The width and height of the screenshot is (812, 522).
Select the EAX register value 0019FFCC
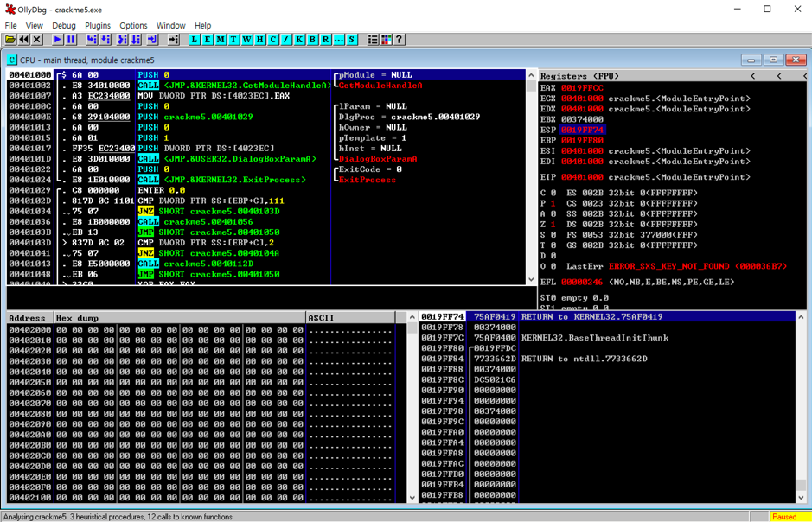tap(582, 88)
